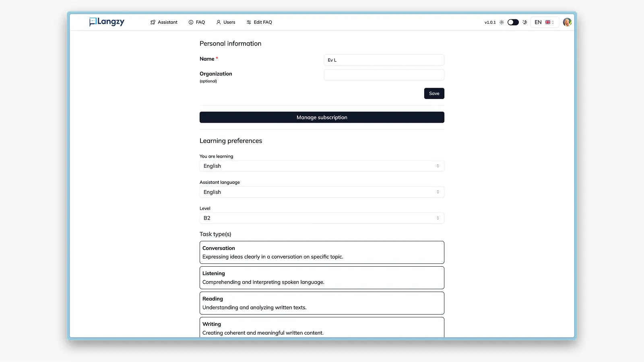Open the FAQ page
644x362 pixels.
point(197,22)
